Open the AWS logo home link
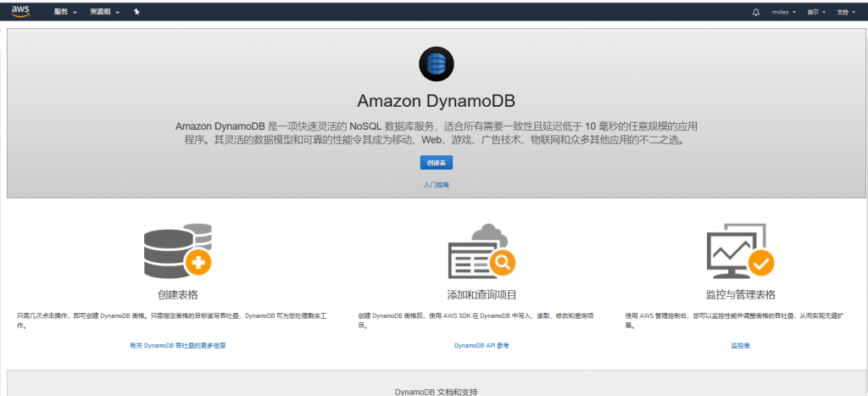Screen dimensions: 868x396 (20, 11)
